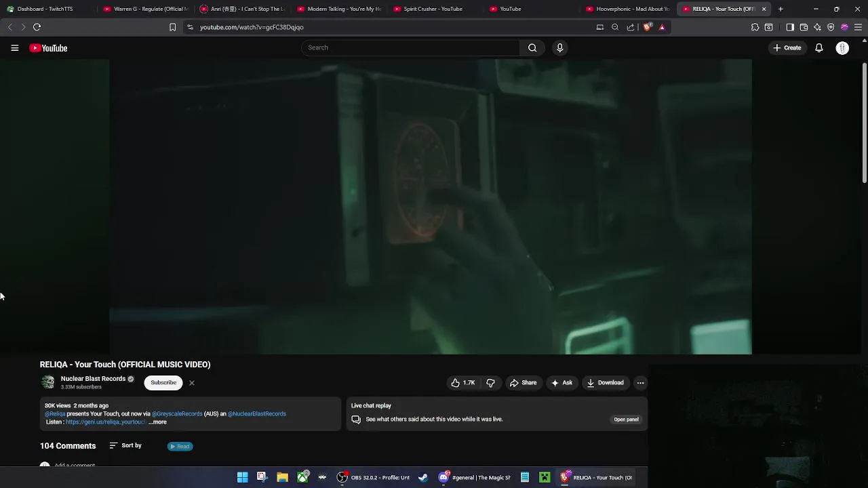
Task: Open Windows Start button on taskbar
Action: coord(242,477)
